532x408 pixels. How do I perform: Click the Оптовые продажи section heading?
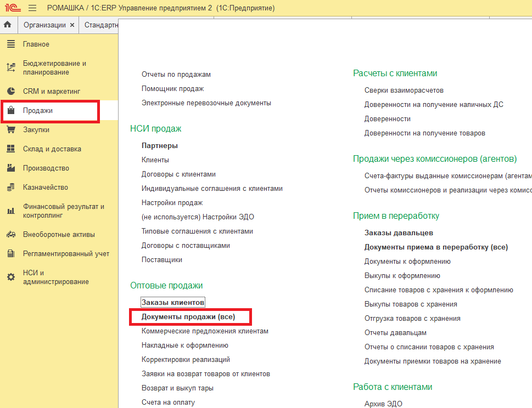[x=166, y=285]
